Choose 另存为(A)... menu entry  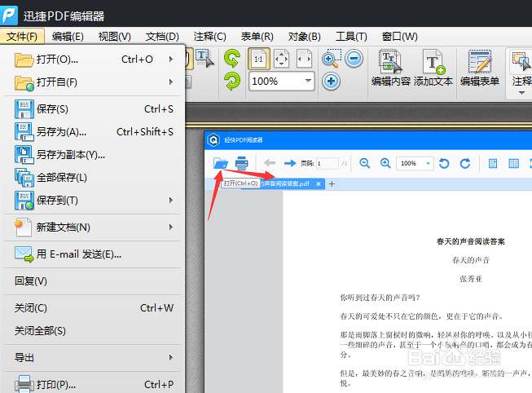pyautogui.click(x=92, y=132)
